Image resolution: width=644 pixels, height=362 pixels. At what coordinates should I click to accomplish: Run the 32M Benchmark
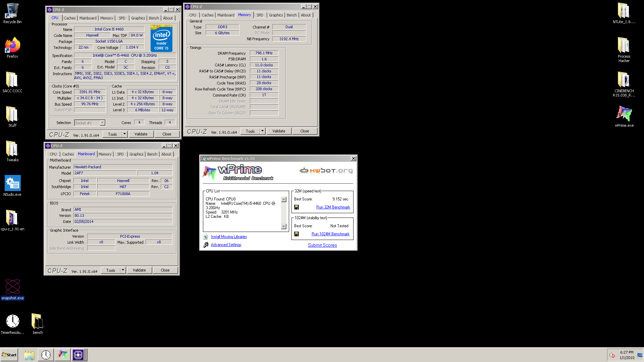tap(333, 207)
